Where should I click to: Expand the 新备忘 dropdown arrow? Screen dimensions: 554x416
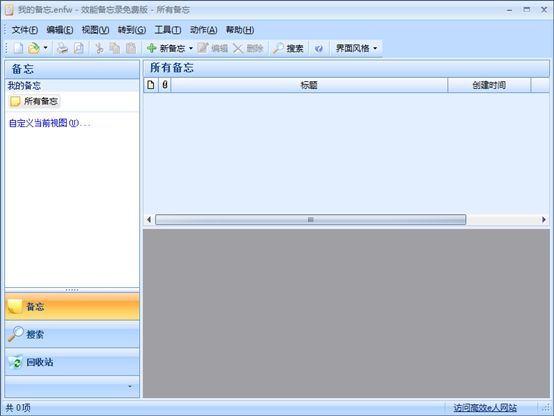tap(191, 48)
